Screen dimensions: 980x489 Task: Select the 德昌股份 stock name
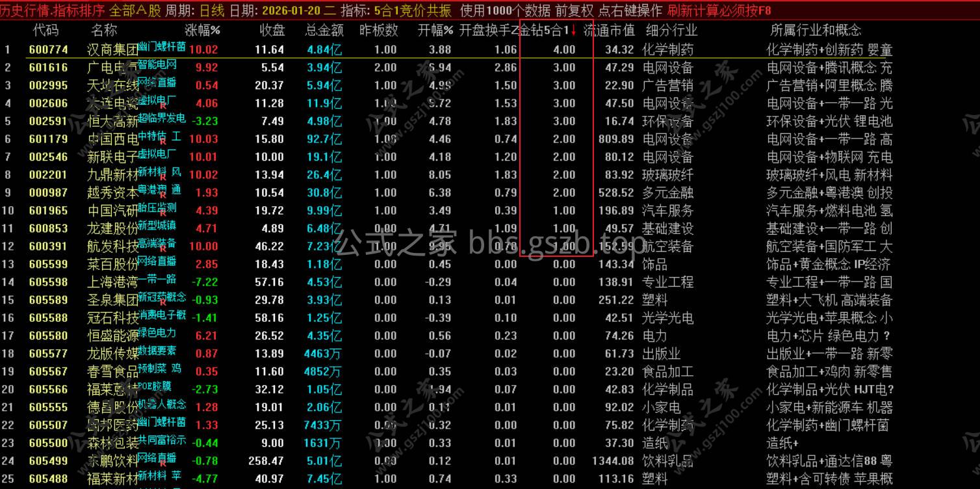coord(113,407)
